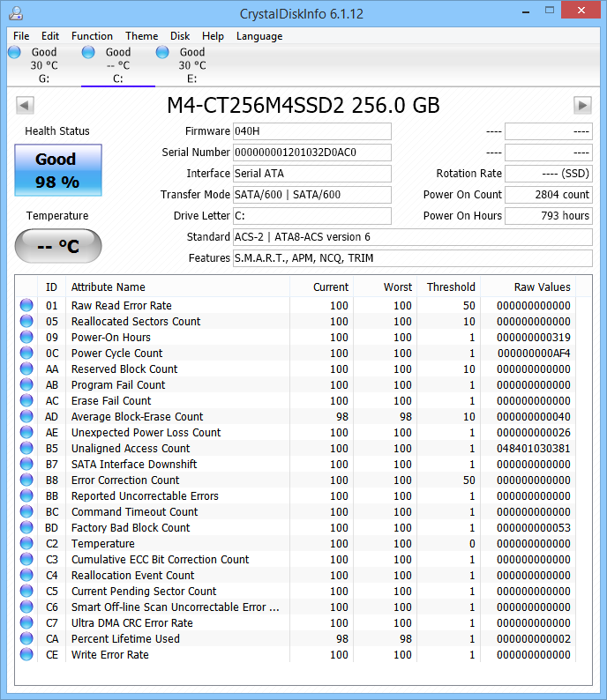Screen dimensions: 607x700
Task: Click the Raw Values column header
Action: (x=528, y=287)
